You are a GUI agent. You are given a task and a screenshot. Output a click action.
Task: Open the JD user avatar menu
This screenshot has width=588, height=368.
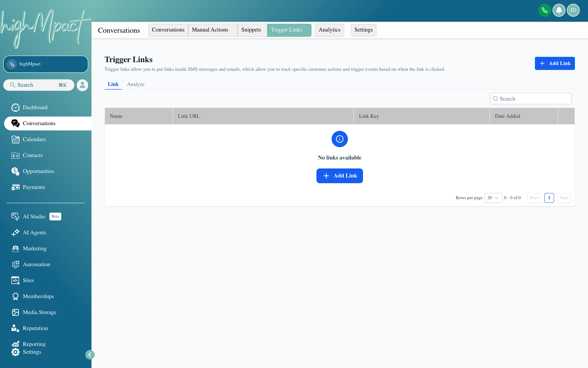[573, 10]
